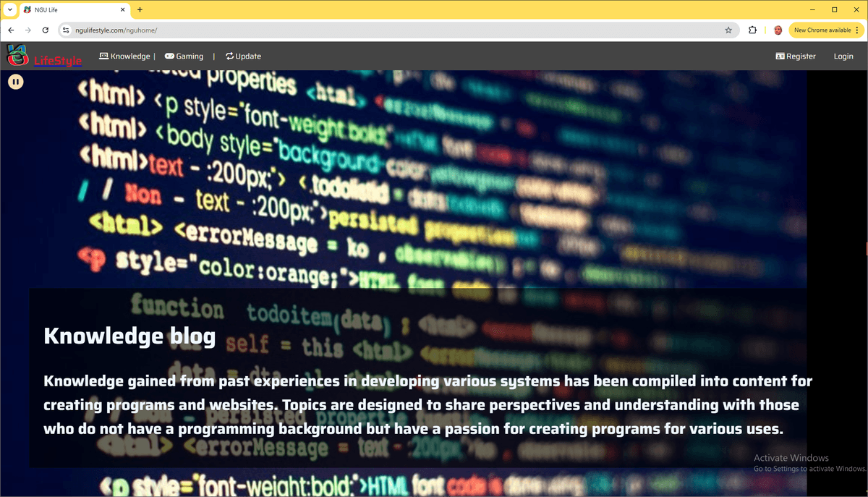Open the Update menu

[x=243, y=56]
